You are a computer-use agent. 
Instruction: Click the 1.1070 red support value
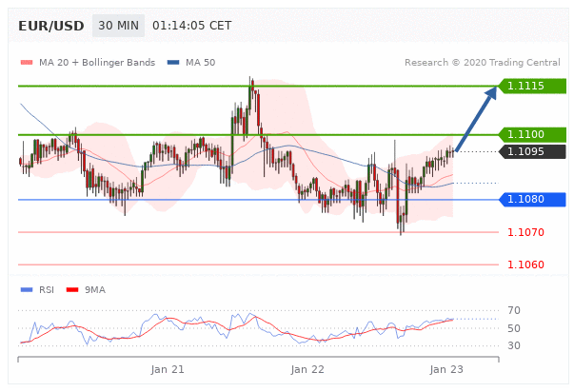pos(525,232)
